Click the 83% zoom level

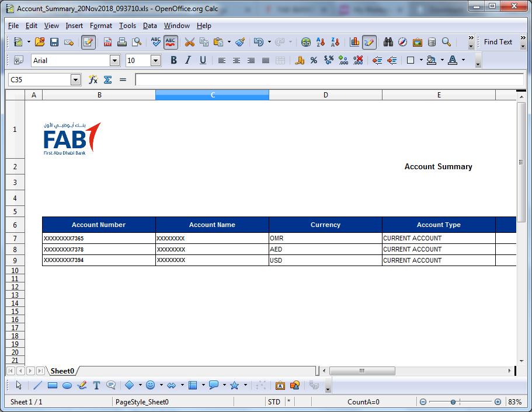514,402
